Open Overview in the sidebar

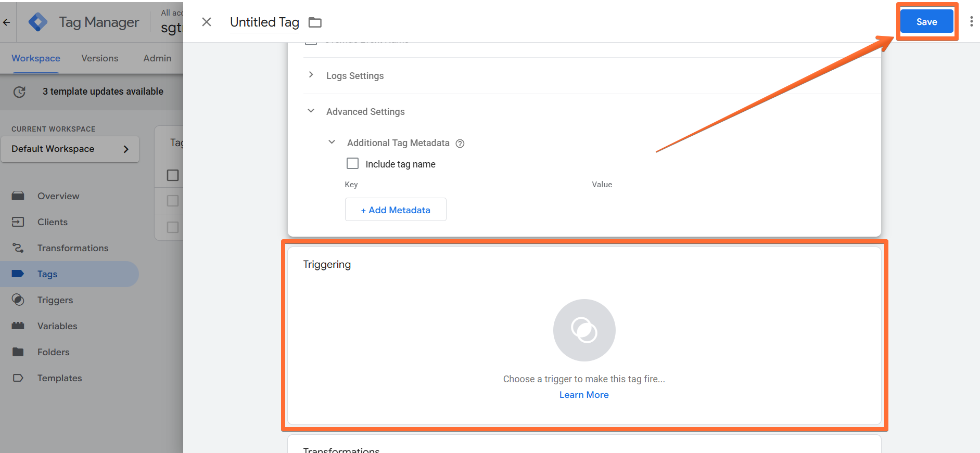pos(58,196)
